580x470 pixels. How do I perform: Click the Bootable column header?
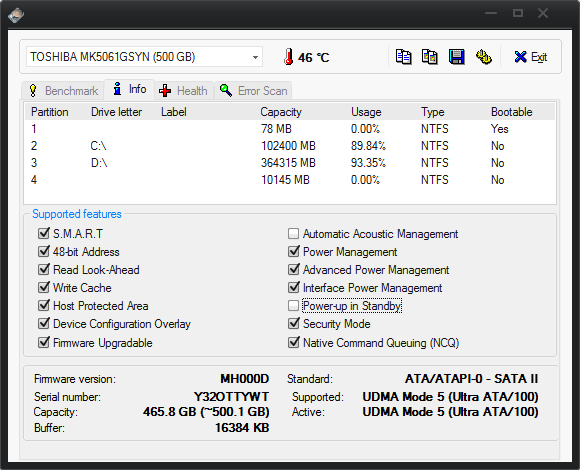(x=512, y=112)
